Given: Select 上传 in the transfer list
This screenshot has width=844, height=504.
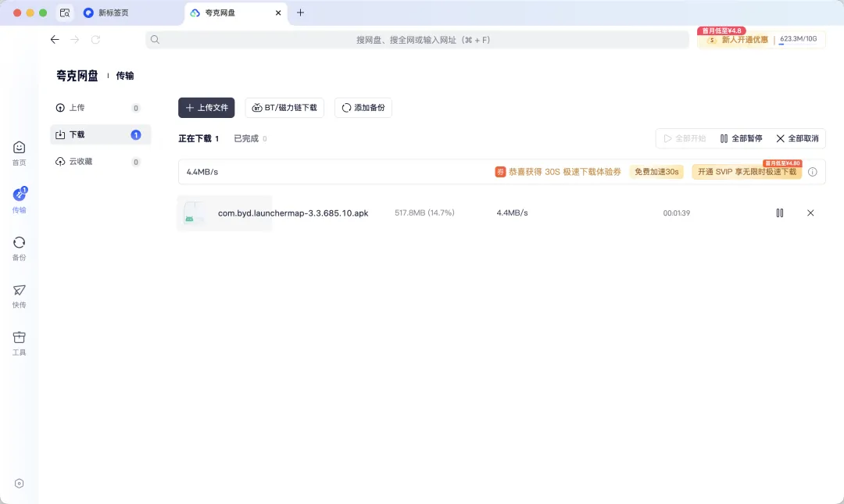Looking at the screenshot, I should coord(101,108).
